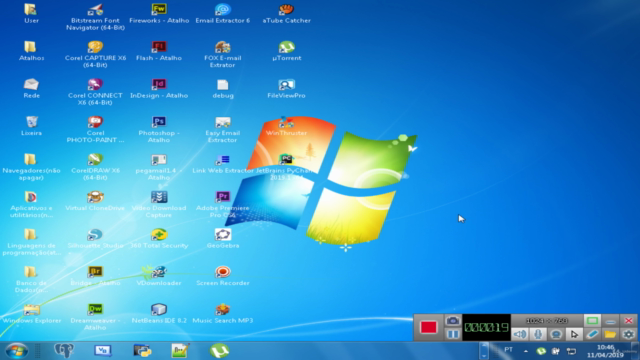Toggle system sound capture speaker icon
640x360 pixels.
[x=520, y=334]
